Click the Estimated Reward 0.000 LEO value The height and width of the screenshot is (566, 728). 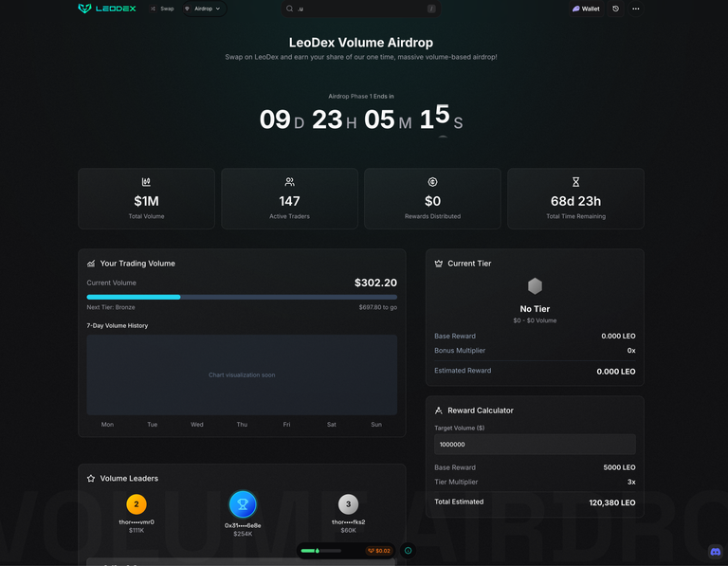pos(615,372)
